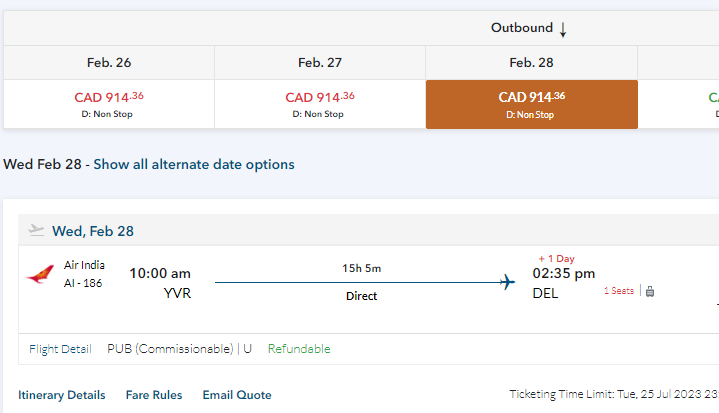
Task: Select the Feb. 26 date column
Action: tap(109, 62)
